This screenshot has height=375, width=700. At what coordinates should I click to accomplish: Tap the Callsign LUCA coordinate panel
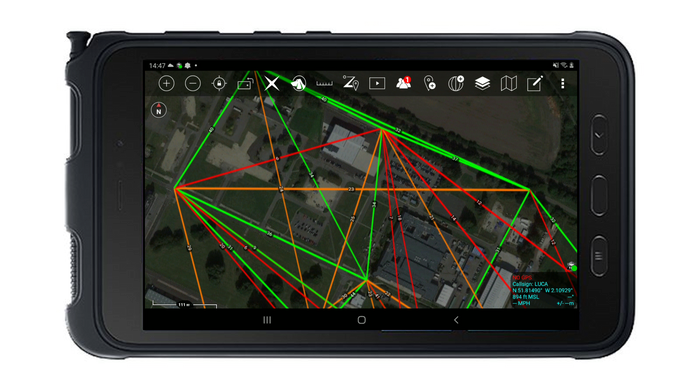tap(543, 291)
